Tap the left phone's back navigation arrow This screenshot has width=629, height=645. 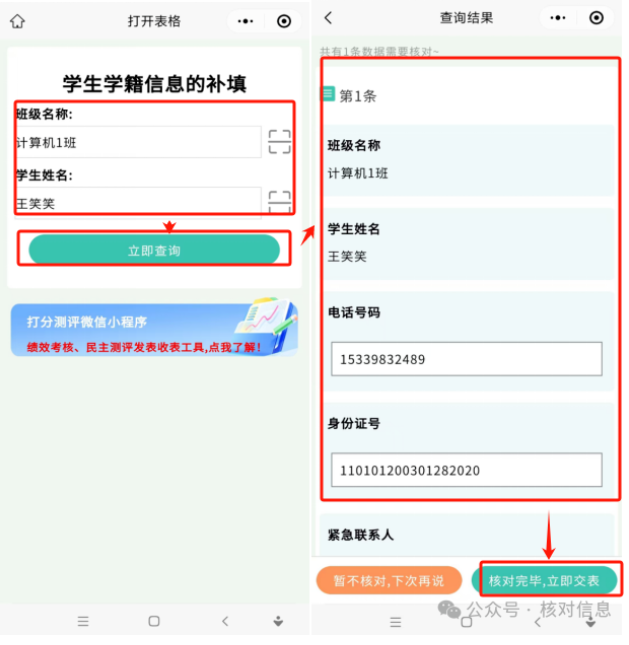tap(225, 621)
